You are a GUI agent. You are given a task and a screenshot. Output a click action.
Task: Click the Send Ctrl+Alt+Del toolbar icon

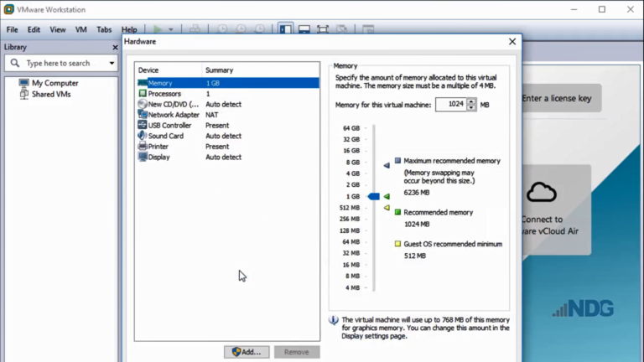point(195,29)
